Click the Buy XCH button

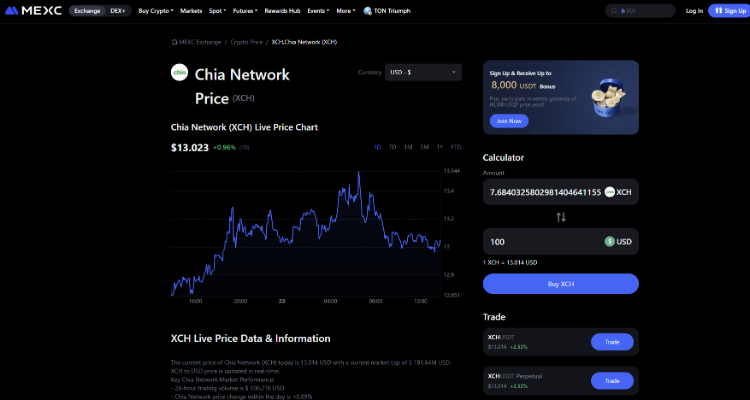coord(561,284)
